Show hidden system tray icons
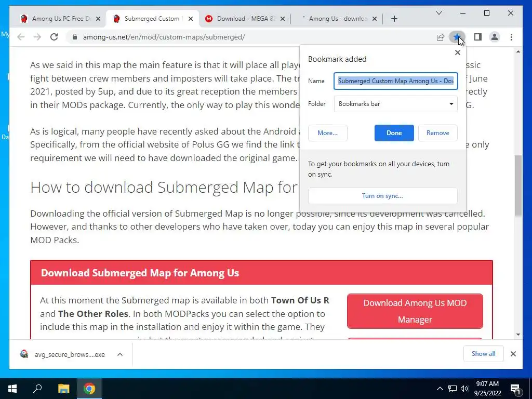The image size is (532, 399). 440,389
